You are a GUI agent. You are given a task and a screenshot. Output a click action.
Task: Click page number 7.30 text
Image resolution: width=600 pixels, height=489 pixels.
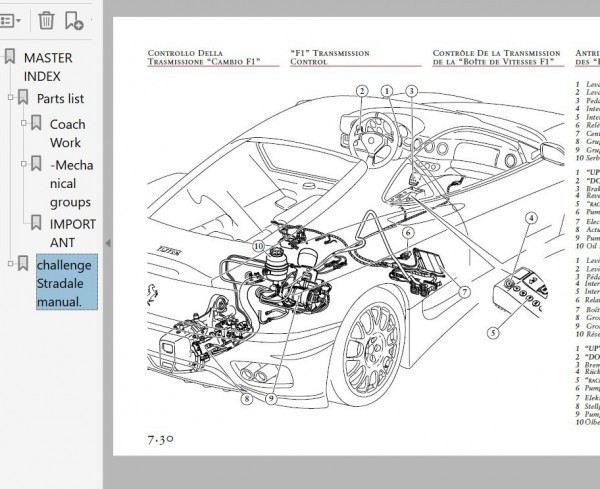(161, 439)
